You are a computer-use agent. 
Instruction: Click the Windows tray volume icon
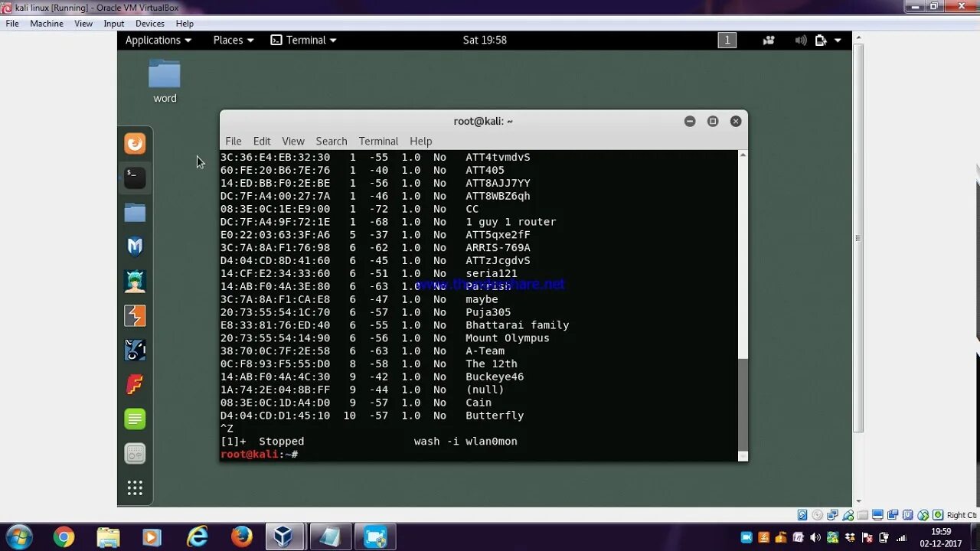point(814,538)
